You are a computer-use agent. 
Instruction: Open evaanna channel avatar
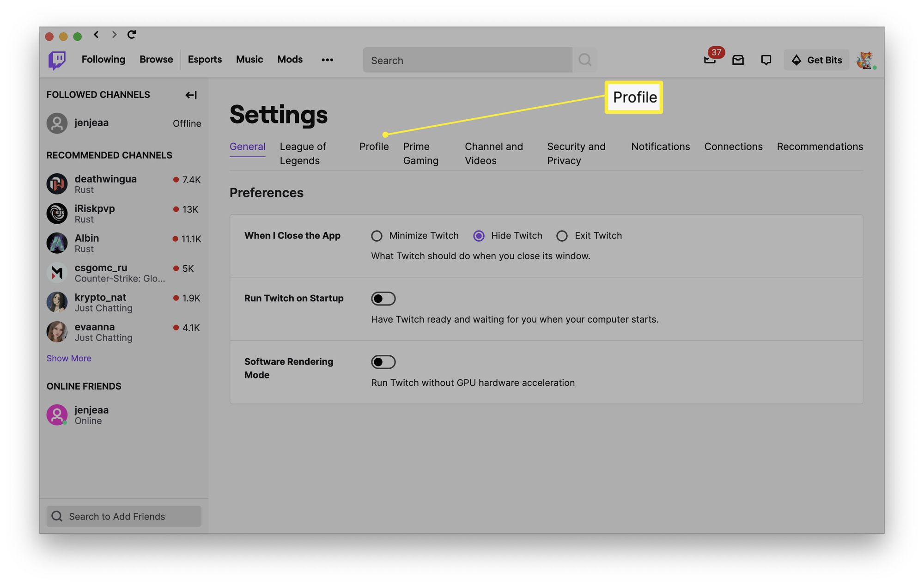point(57,332)
